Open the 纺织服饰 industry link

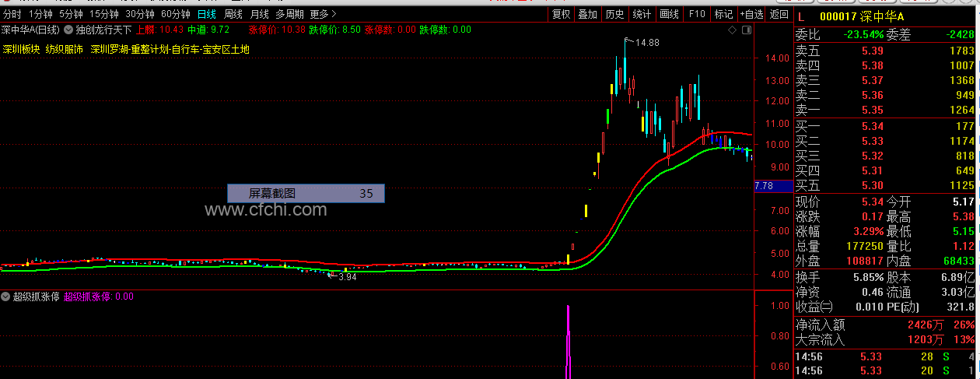(65, 49)
